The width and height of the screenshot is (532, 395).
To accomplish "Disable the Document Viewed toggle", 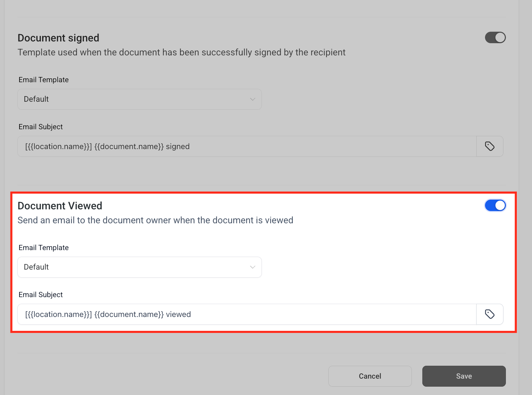I will [x=495, y=206].
